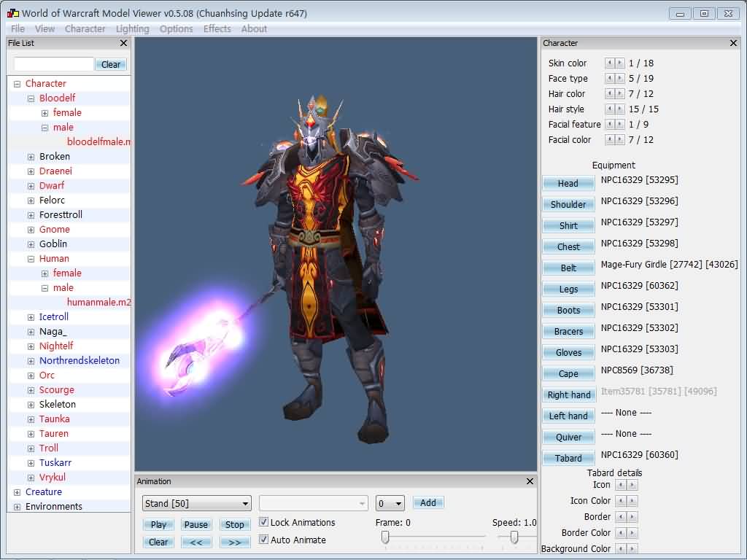
Task: Click the Clear button in Animation panel
Action: [x=158, y=542]
